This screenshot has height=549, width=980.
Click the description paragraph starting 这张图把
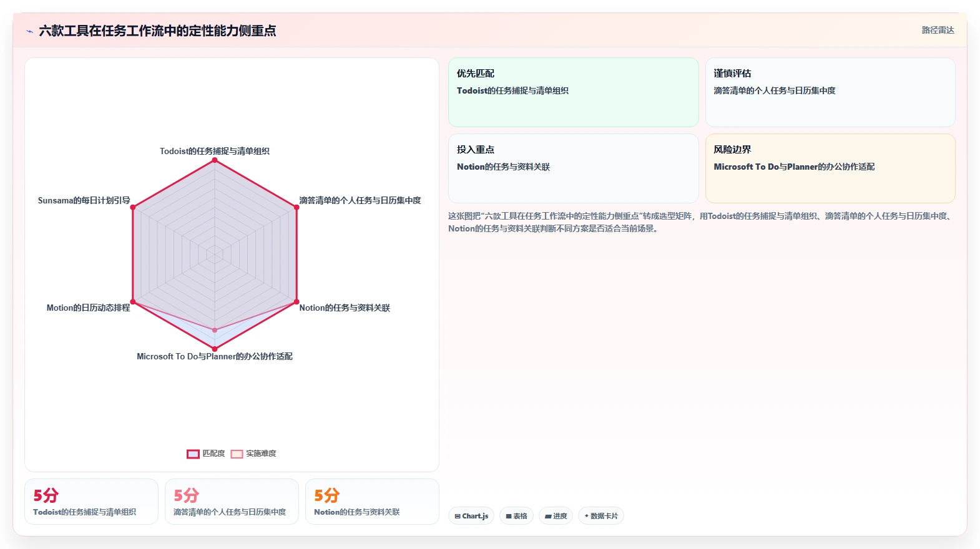click(700, 222)
